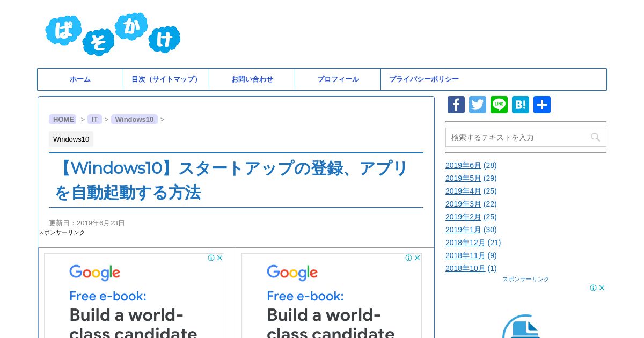The image size is (644, 338).
Task: Share the article on Twitter
Action: [x=478, y=105]
